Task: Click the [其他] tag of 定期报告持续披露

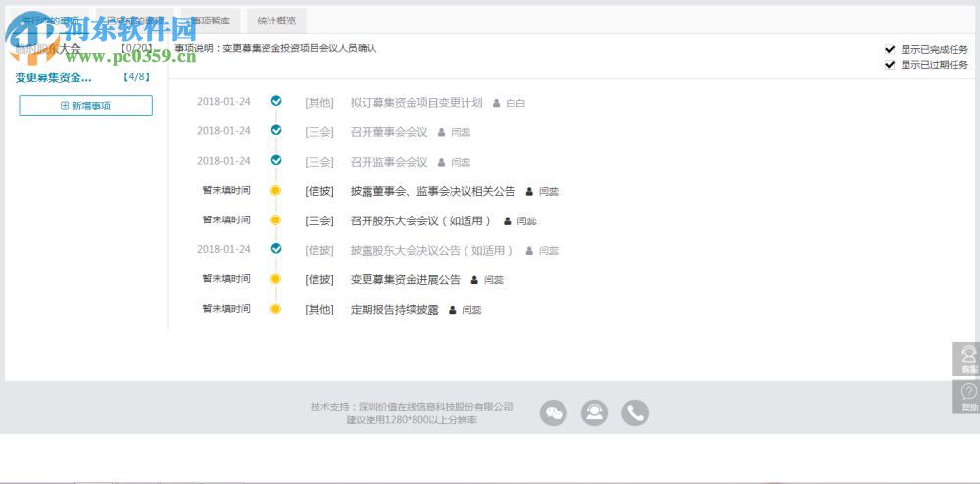Action: tap(319, 310)
